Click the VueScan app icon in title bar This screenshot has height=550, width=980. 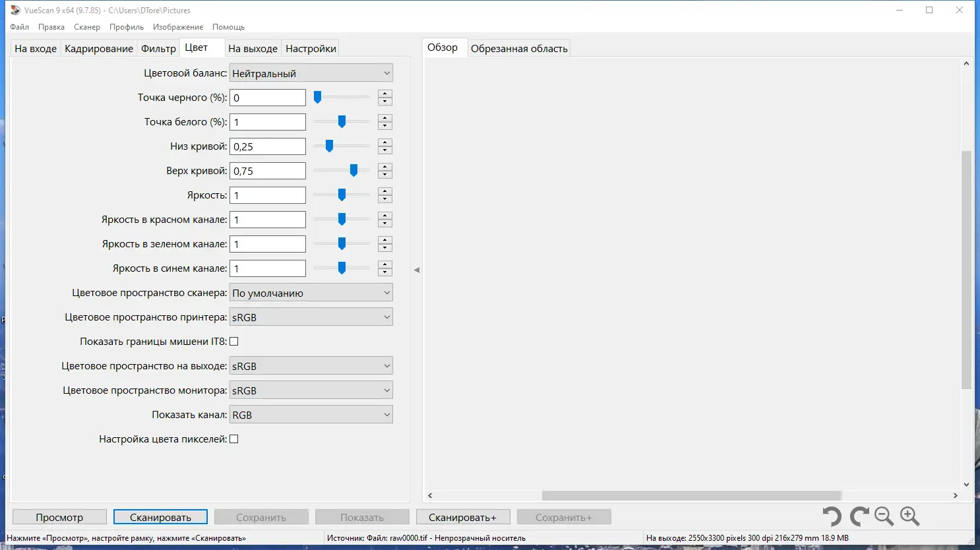(15, 10)
